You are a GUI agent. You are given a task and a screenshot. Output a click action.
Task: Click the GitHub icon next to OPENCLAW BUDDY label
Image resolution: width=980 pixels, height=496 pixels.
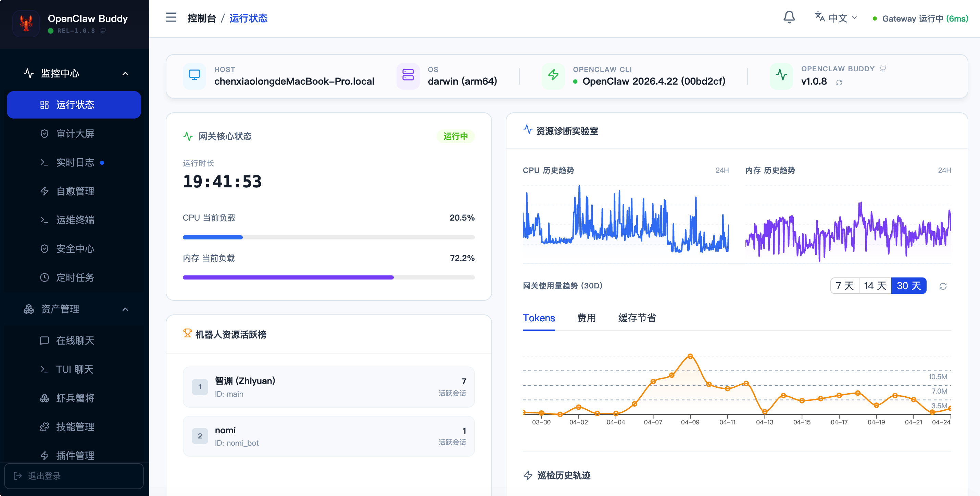[x=883, y=69]
